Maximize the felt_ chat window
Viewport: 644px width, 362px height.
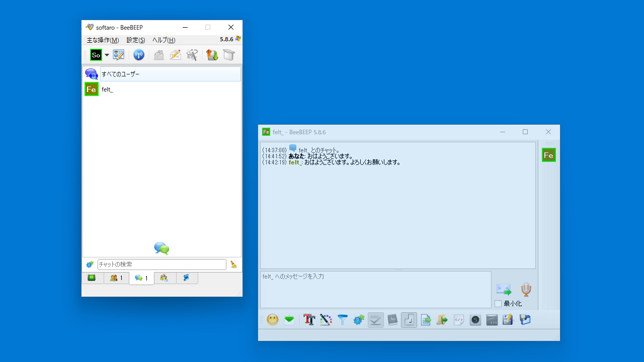(x=525, y=132)
